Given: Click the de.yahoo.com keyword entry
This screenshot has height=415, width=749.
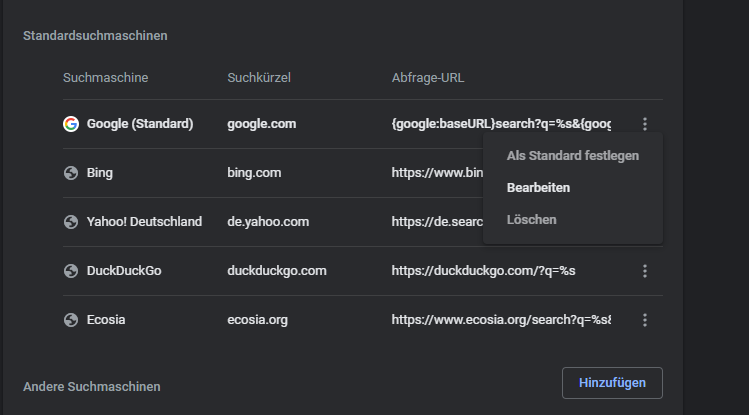Looking at the screenshot, I should (268, 222).
